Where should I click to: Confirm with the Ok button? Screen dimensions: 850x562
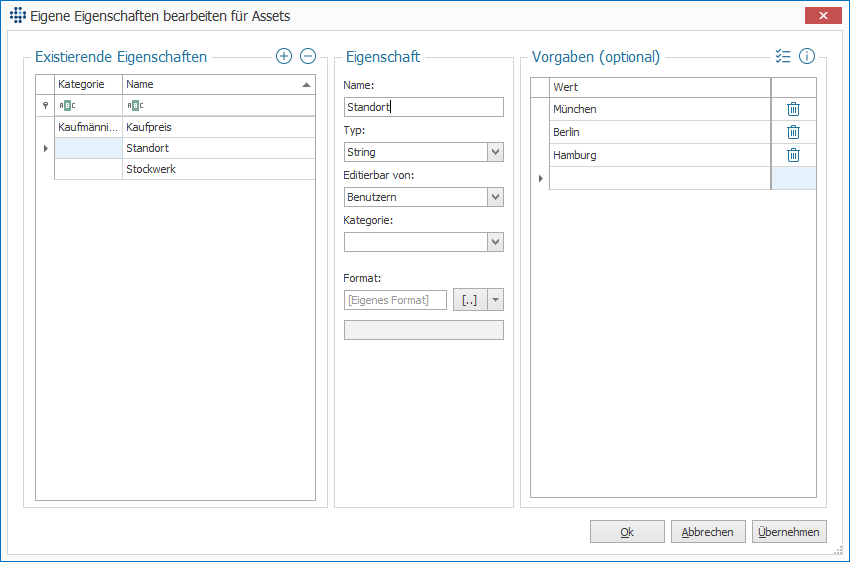point(627,532)
